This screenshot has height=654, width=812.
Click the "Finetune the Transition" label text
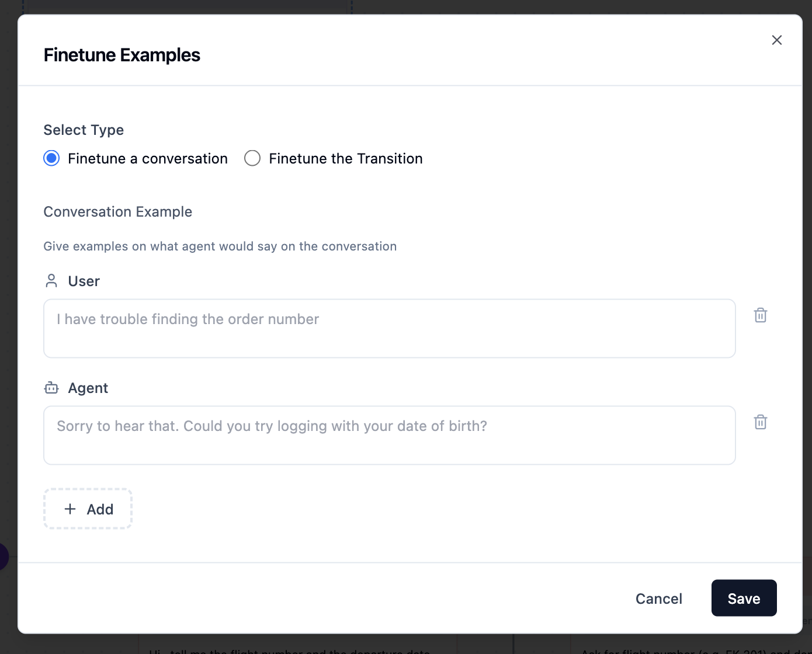coord(345,159)
